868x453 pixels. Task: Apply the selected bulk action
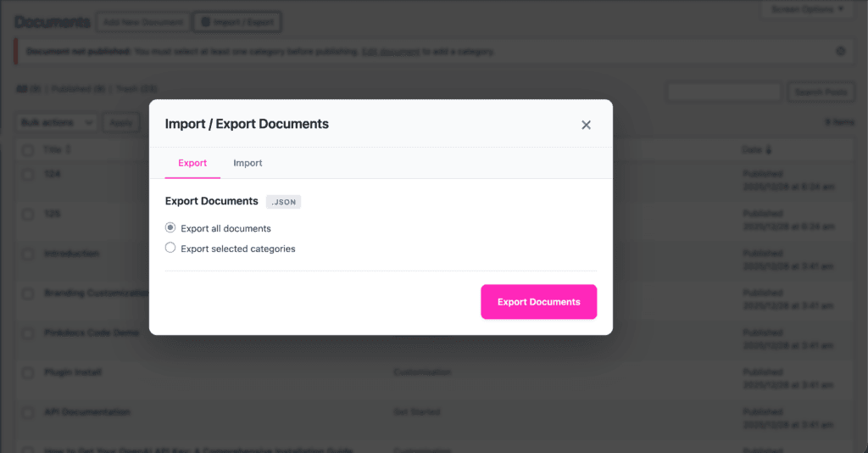(x=121, y=122)
